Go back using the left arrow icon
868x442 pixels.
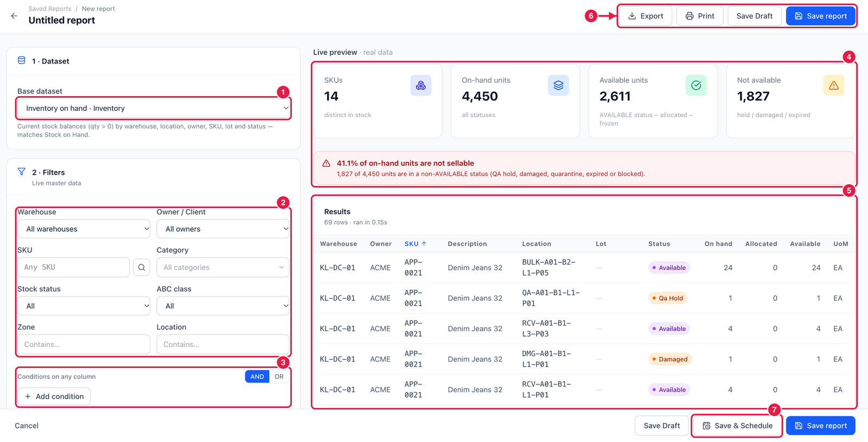pyautogui.click(x=14, y=16)
